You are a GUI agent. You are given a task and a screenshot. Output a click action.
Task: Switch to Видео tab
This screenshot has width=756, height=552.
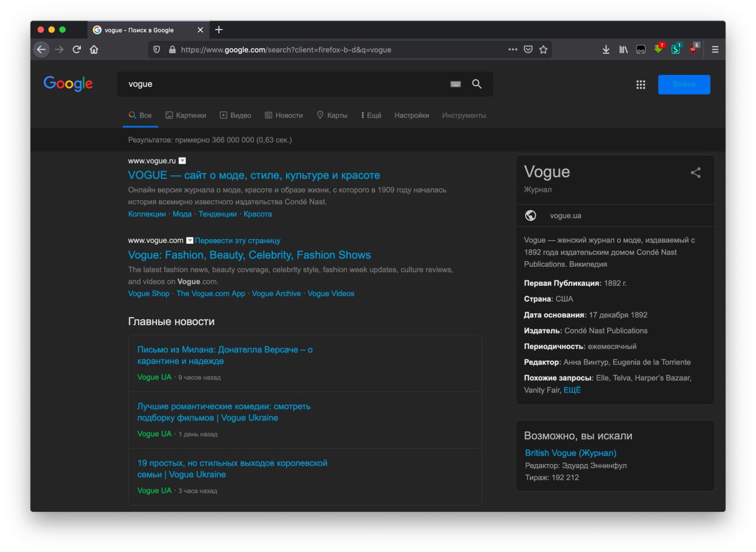click(x=235, y=115)
